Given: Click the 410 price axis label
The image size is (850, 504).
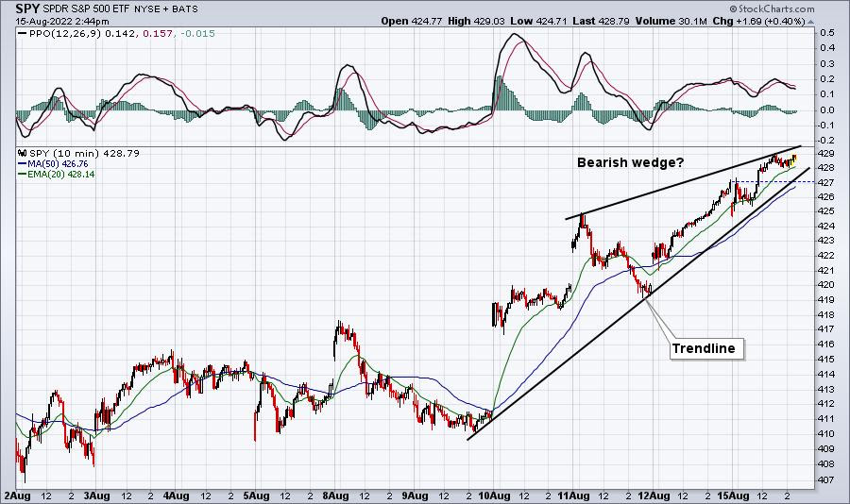Looking at the screenshot, I should point(827,433).
